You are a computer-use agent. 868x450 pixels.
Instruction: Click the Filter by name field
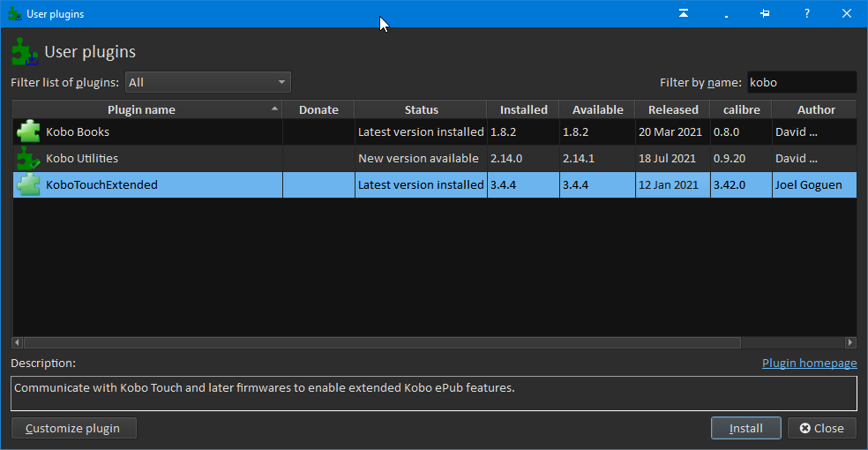coord(802,82)
